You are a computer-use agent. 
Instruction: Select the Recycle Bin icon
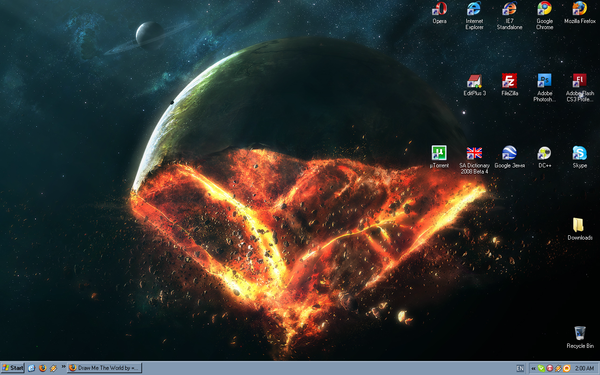580,337
